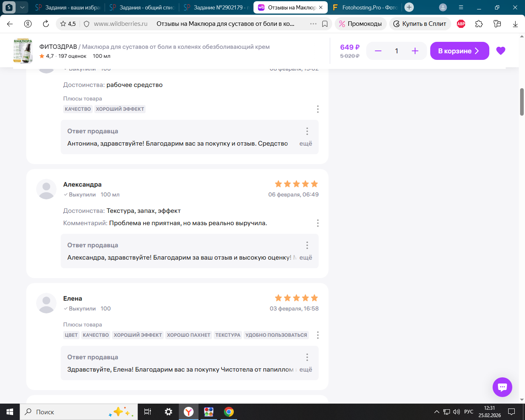Add the product to favorites with the heart
This screenshot has width=525, height=420.
[501, 51]
